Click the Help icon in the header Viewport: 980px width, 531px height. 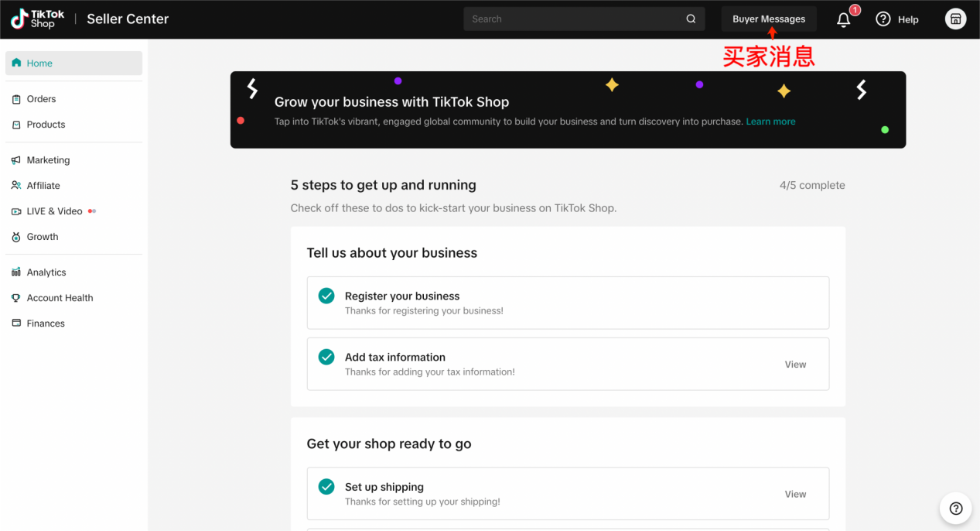(883, 19)
